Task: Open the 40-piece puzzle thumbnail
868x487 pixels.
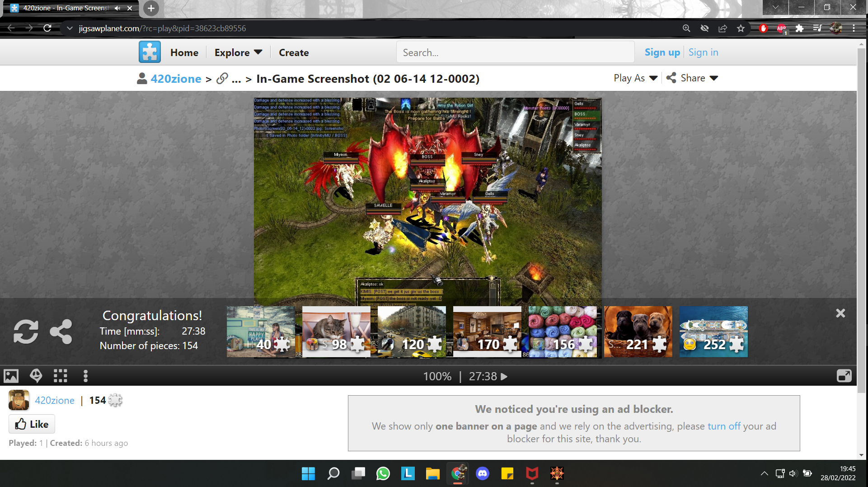Action: click(261, 332)
